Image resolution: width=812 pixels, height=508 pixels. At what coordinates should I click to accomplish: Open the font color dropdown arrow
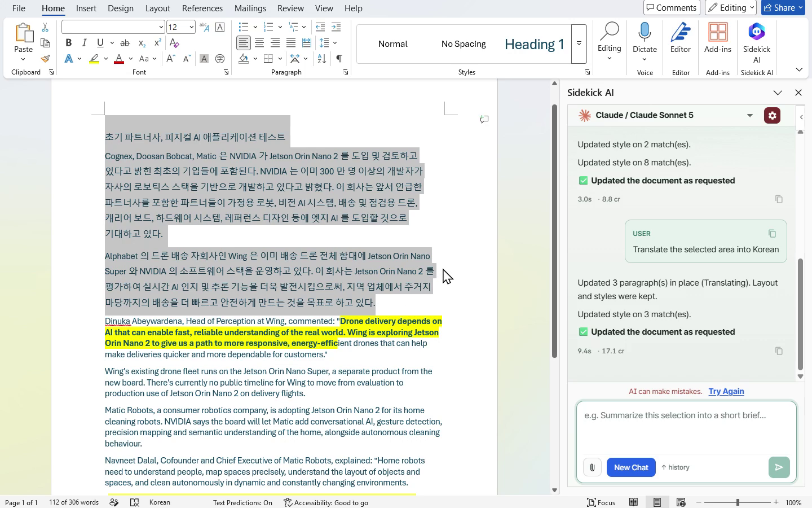130,59
